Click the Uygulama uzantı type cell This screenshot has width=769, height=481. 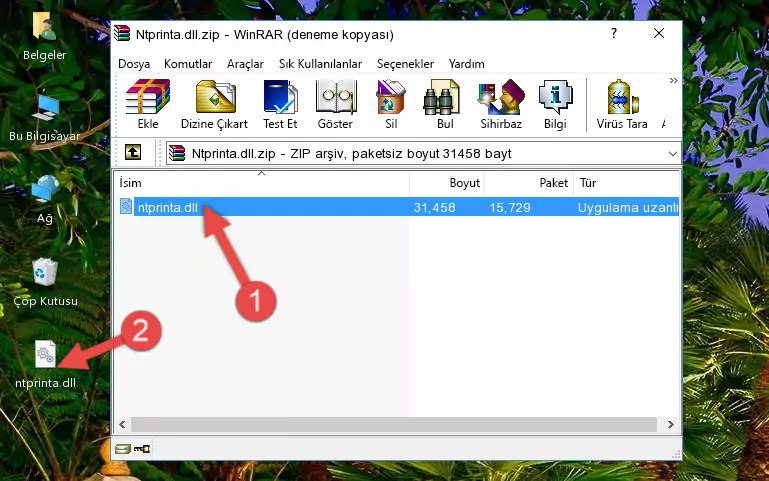click(628, 208)
